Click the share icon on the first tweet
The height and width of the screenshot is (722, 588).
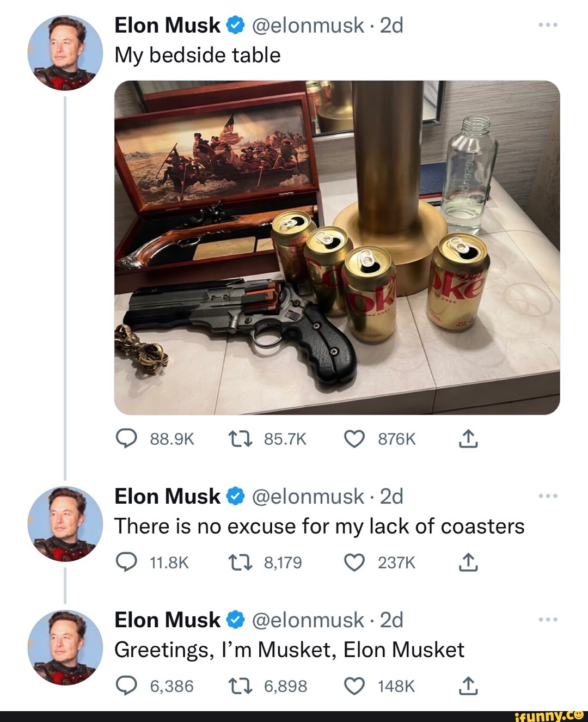click(x=469, y=439)
